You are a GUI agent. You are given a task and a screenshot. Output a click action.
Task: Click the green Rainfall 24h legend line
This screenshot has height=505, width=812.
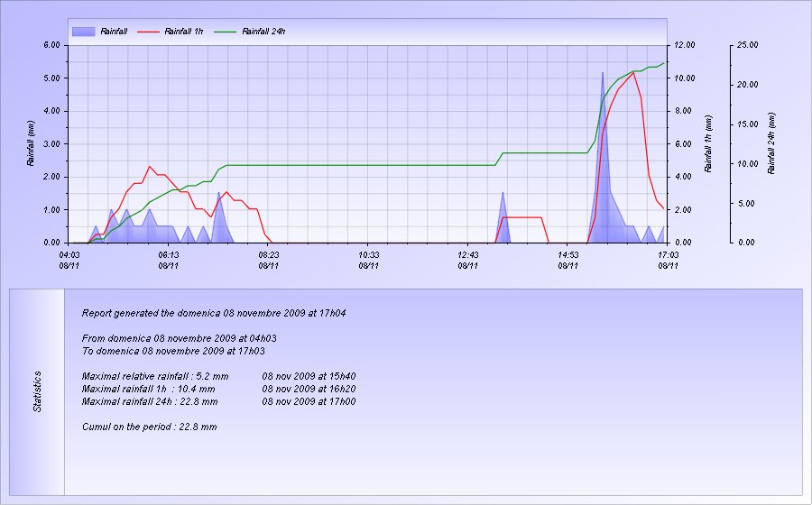pos(226,32)
